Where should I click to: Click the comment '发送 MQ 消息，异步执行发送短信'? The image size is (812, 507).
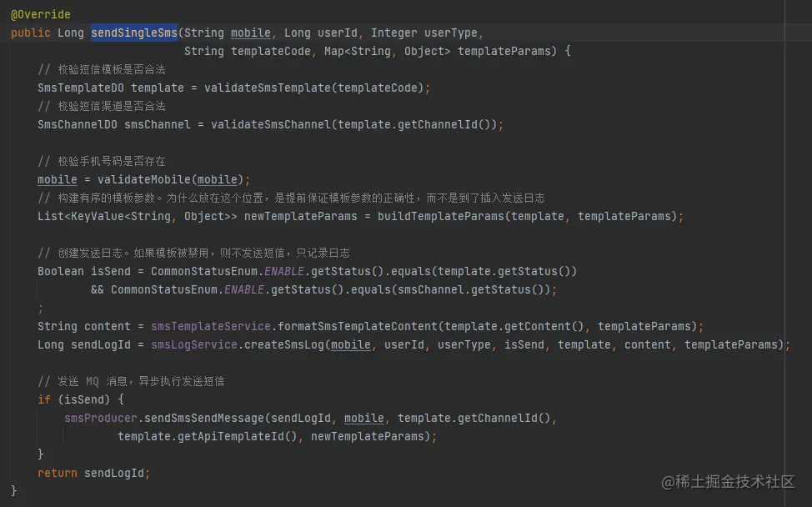click(131, 381)
